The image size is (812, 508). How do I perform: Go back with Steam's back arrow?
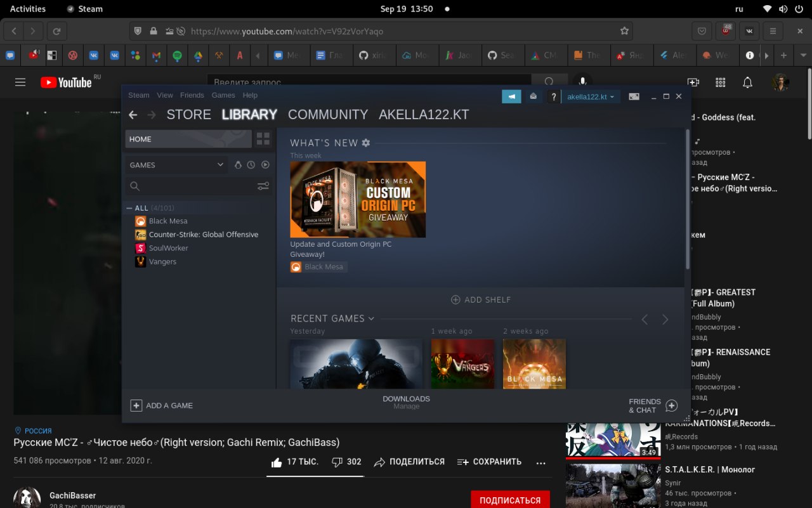[x=133, y=115]
